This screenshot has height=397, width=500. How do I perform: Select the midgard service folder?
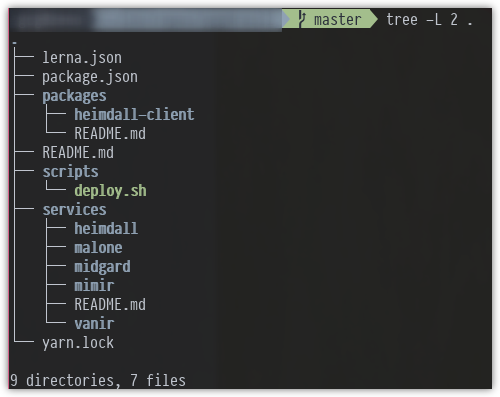pyautogui.click(x=102, y=267)
